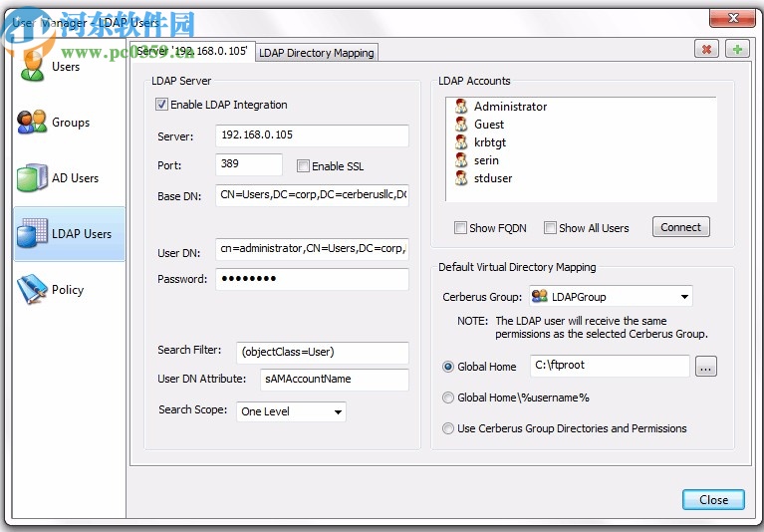Check the Show FQDN box
The width and height of the screenshot is (764, 532).
coord(460,227)
